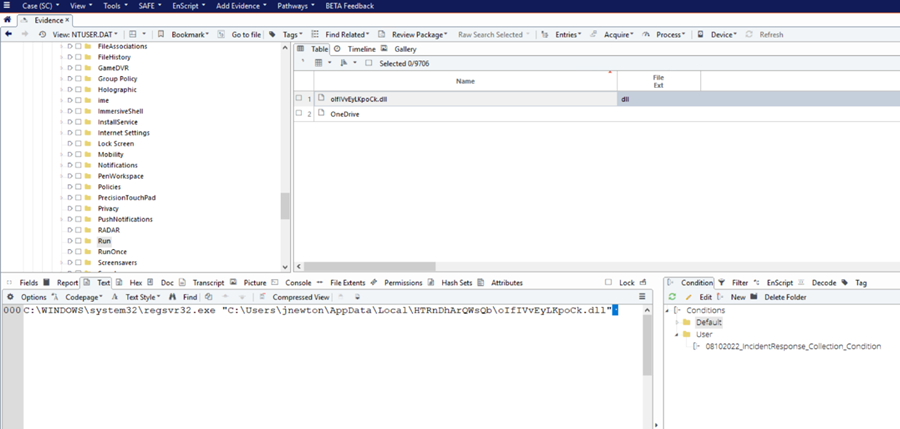Open the hamburger application menu

7,6
